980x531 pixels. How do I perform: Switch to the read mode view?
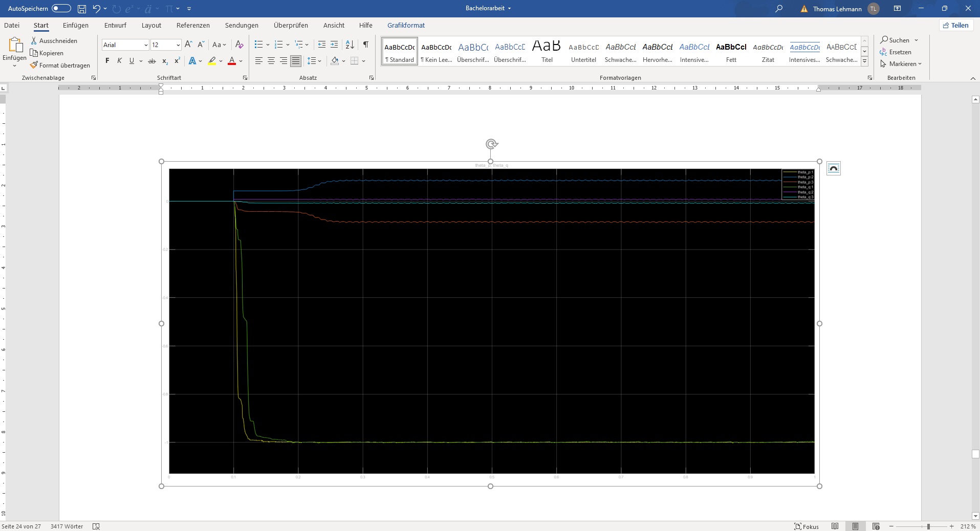pyautogui.click(x=835, y=526)
